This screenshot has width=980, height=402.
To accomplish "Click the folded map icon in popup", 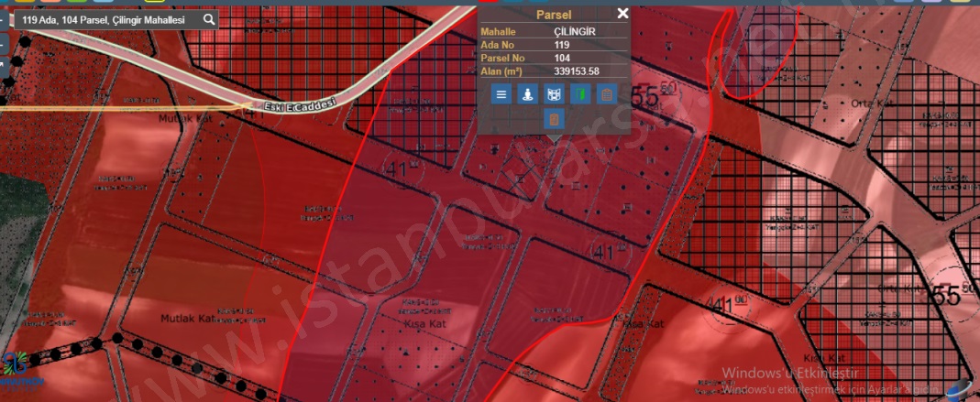I will click(x=553, y=93).
